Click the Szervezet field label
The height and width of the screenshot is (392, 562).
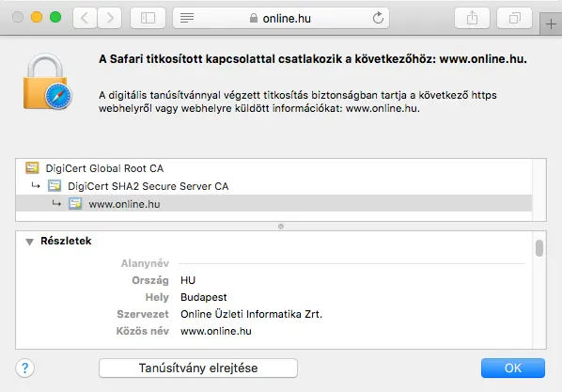coord(143,314)
